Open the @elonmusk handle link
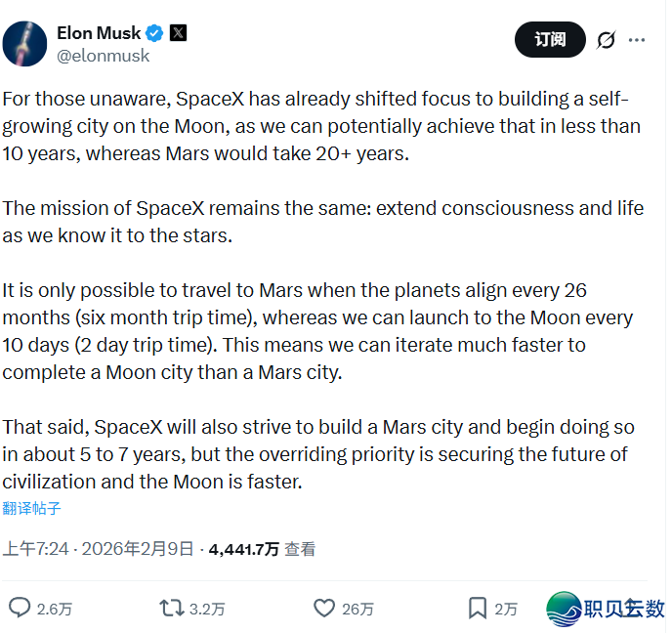The image size is (672, 633). click(x=104, y=56)
